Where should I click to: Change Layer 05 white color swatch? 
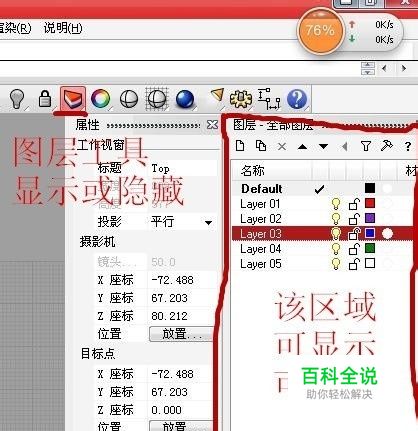tap(370, 263)
